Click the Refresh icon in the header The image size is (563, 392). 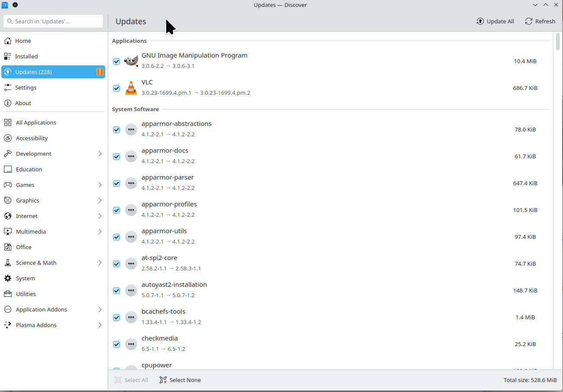528,21
